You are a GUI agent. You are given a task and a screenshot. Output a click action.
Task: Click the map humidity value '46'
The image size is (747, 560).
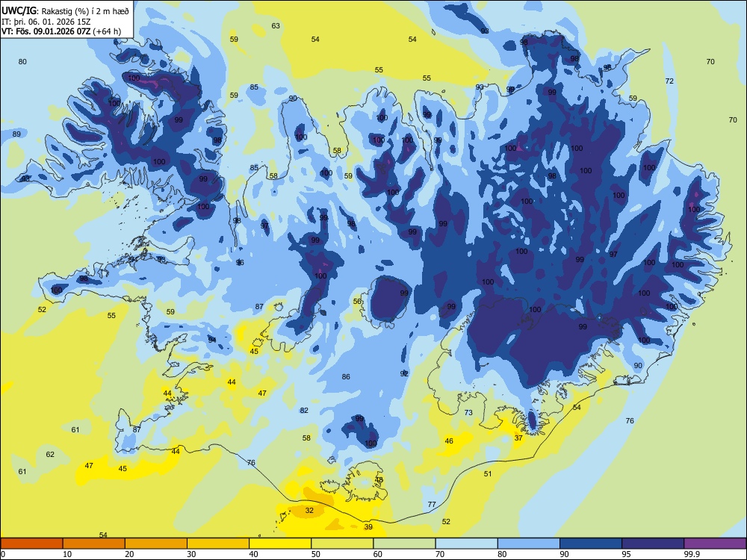pos(449,441)
